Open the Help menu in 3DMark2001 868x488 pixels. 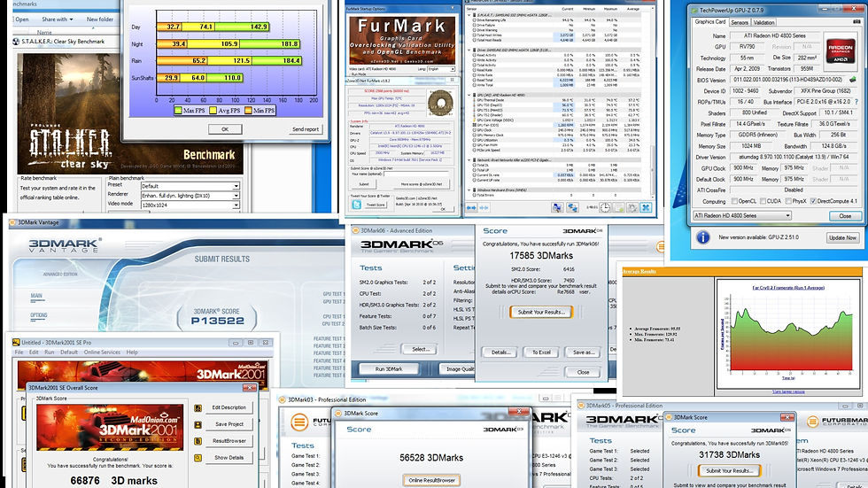tap(132, 352)
